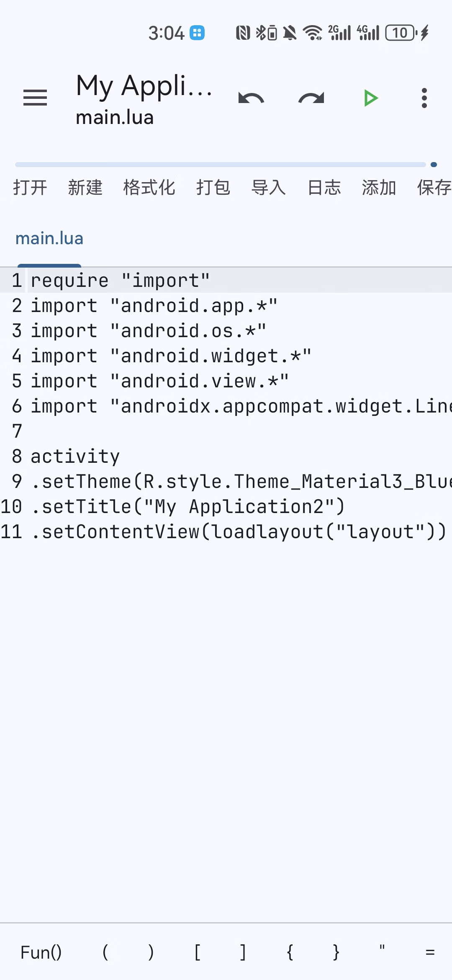Tap the 添加 (Add) toolbar item
The image size is (452, 980).
click(379, 187)
